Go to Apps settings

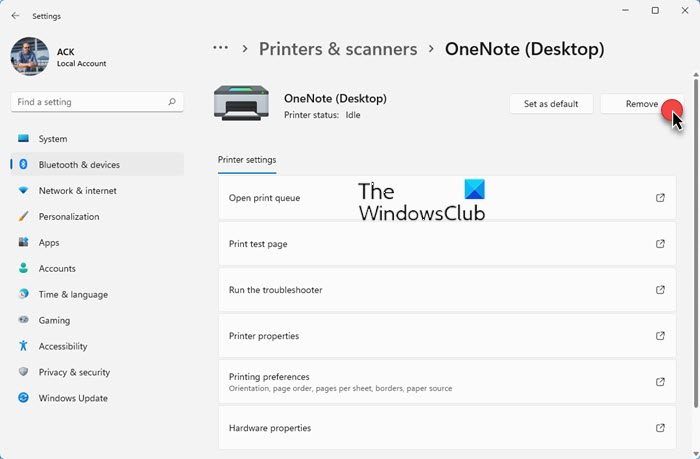[x=48, y=243]
